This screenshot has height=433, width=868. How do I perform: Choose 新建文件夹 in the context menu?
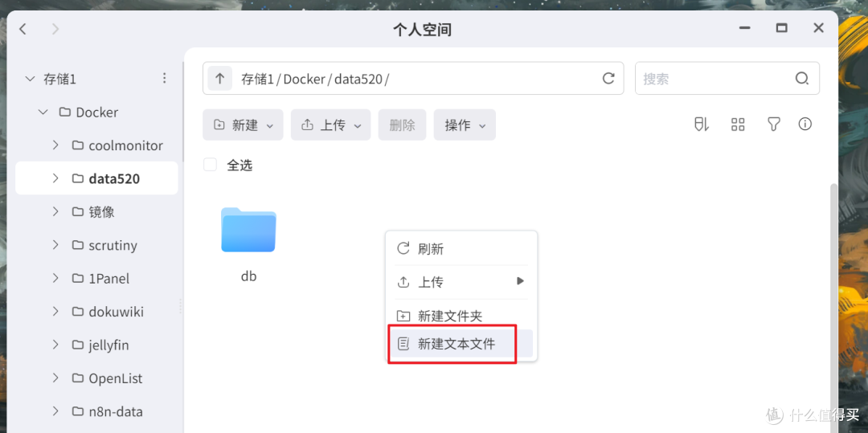tap(461, 316)
